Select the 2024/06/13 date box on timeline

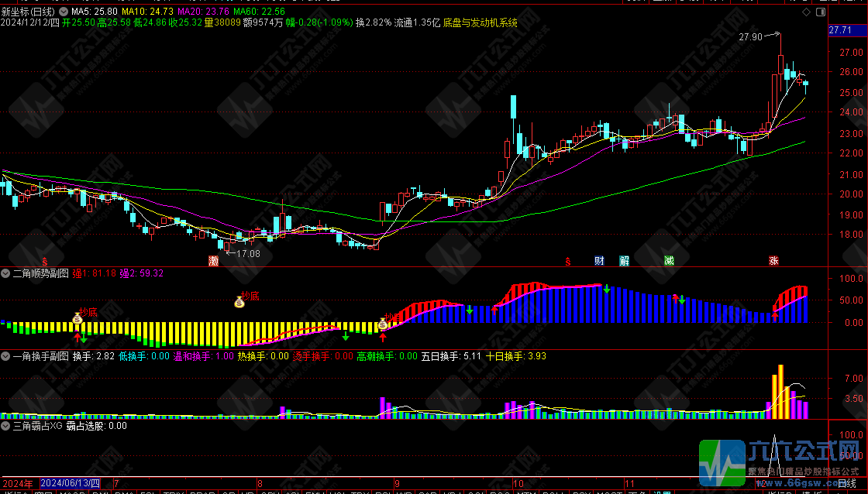(70, 484)
